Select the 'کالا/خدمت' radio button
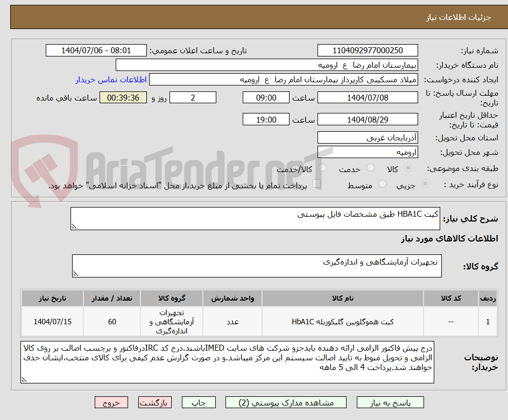508x420 pixels. pos(323,168)
